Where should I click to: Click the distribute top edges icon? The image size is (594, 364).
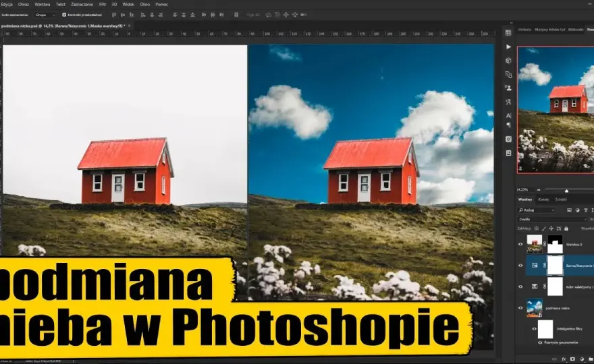click(x=175, y=15)
